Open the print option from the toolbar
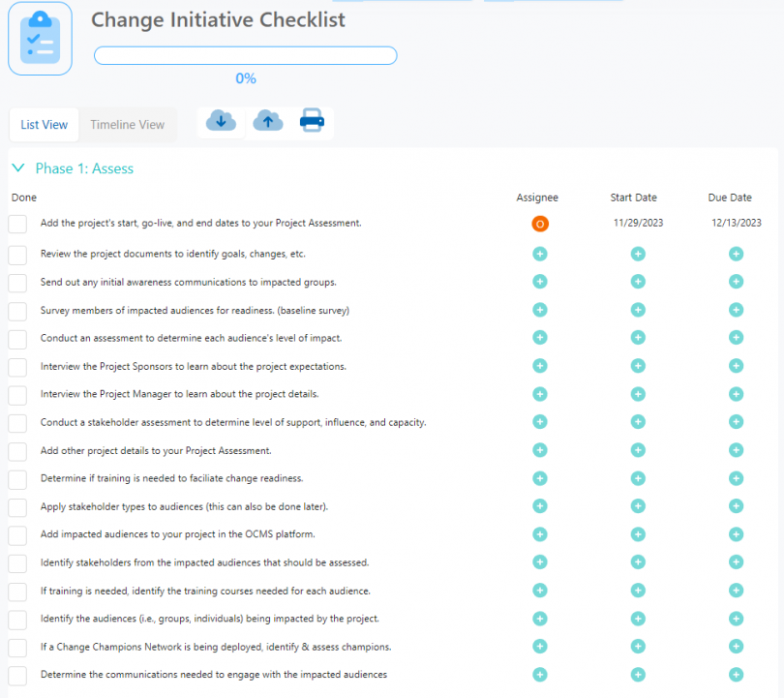This screenshot has width=784, height=698. pos(312,120)
